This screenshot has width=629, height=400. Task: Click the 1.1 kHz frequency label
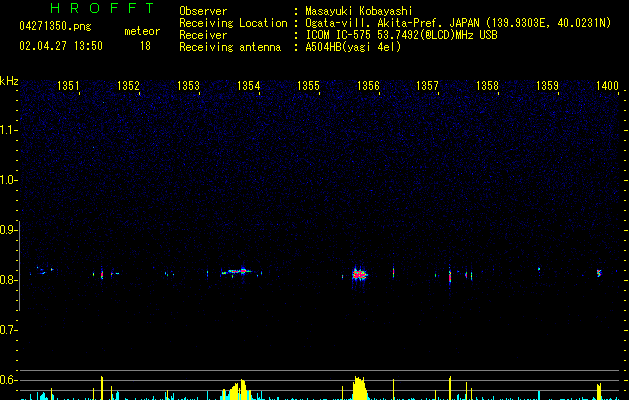[x=8, y=130]
